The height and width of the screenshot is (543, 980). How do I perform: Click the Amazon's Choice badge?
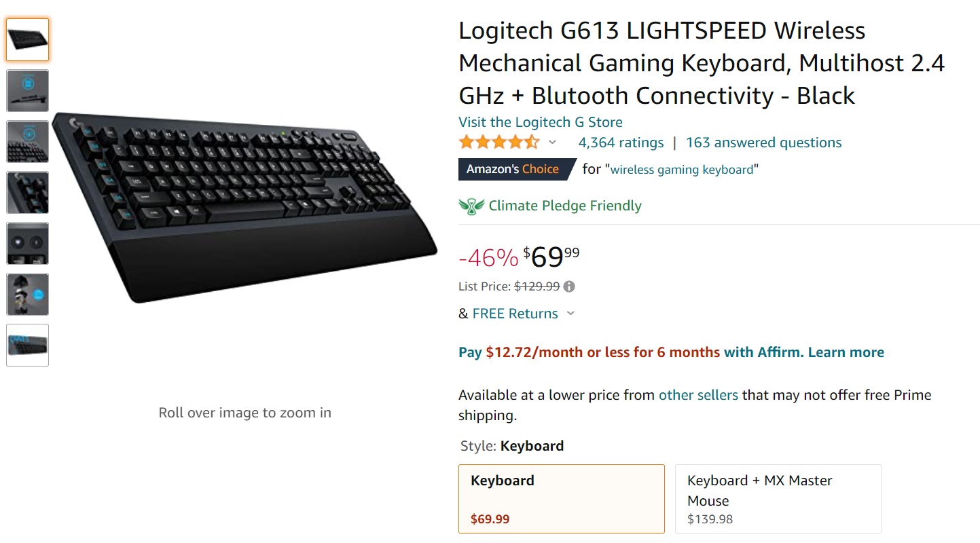(513, 169)
